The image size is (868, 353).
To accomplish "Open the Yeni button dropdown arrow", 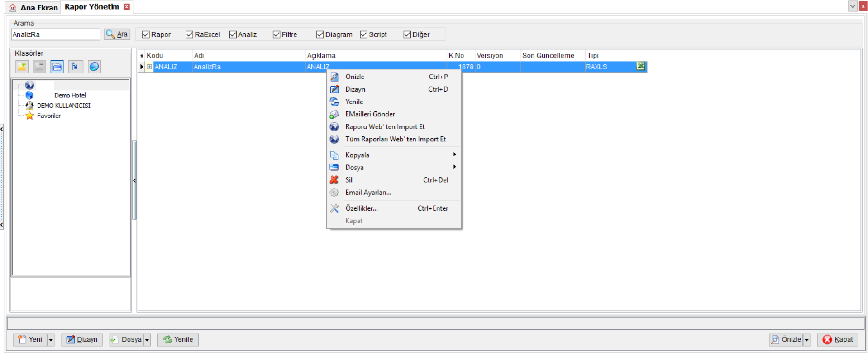I will (51, 340).
